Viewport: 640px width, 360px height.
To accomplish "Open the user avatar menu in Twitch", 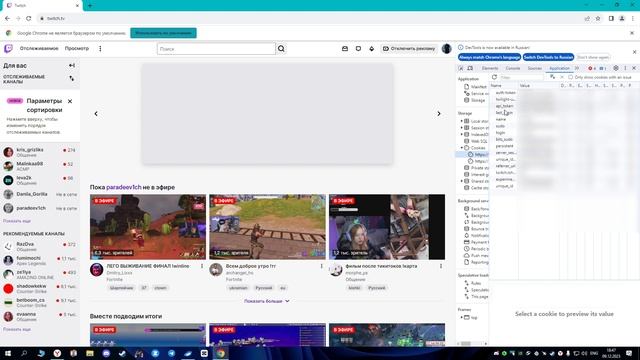I will click(x=447, y=49).
